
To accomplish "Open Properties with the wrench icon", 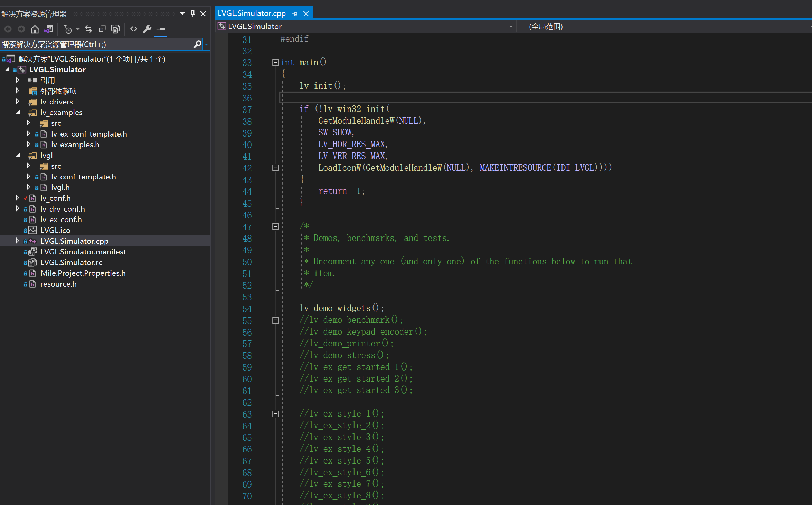I will 147,29.
